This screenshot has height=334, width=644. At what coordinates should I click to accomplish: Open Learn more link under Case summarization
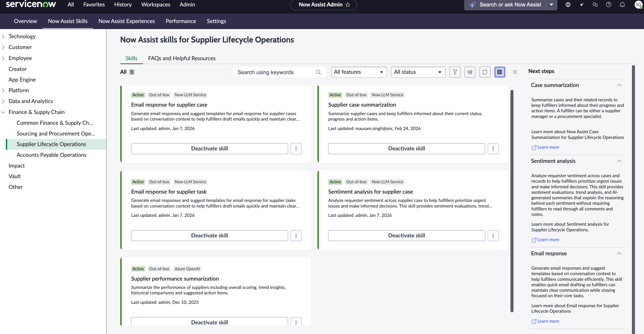coord(545,147)
